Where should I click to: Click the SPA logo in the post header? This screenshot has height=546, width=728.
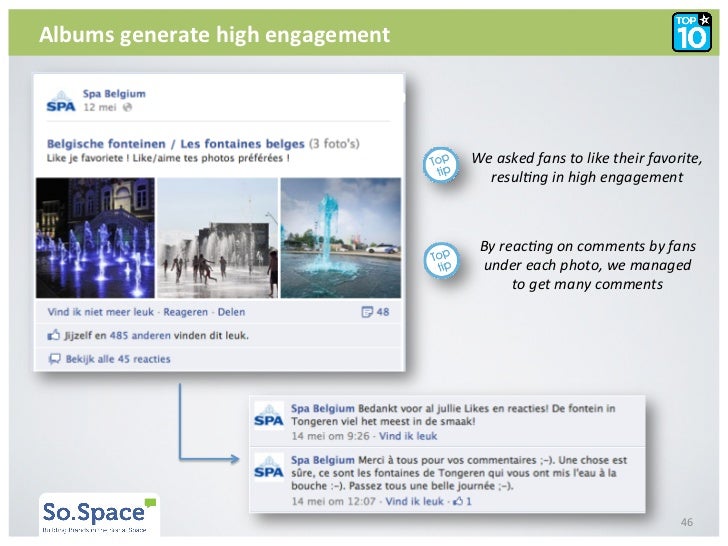[61, 101]
